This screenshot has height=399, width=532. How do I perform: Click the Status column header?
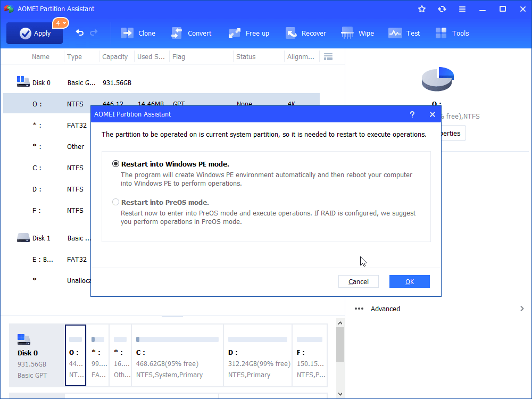(246, 57)
